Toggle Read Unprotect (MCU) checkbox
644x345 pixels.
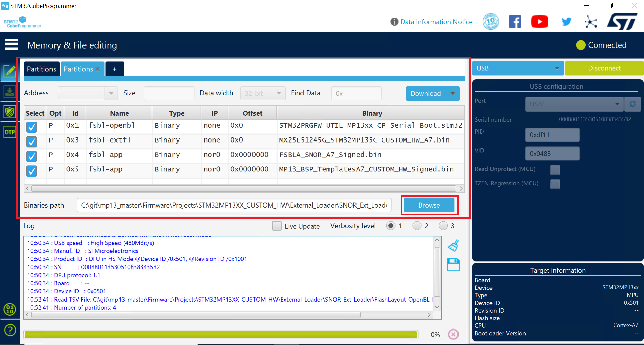click(555, 170)
